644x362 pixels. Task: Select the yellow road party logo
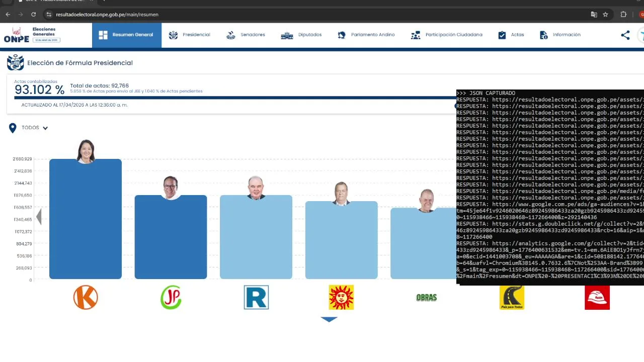point(512,297)
